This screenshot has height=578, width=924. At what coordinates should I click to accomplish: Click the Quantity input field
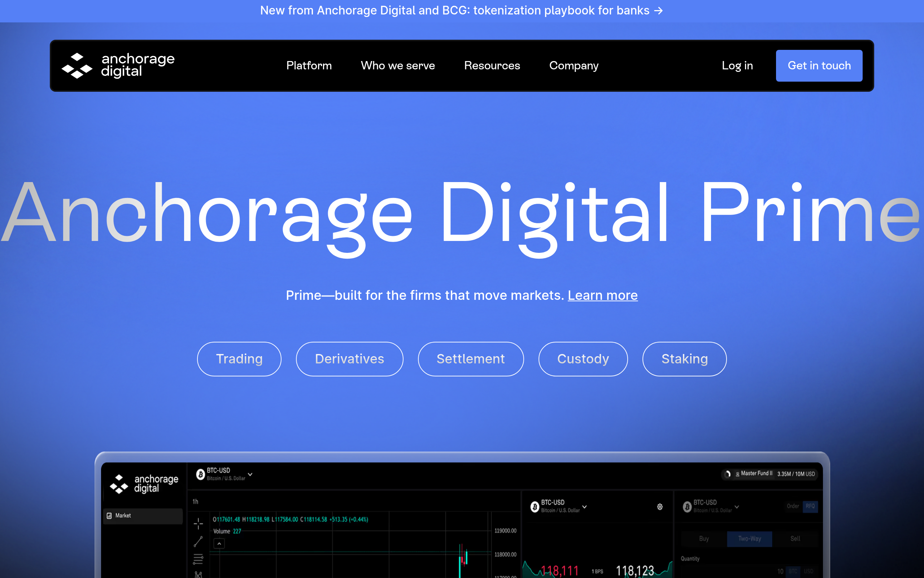tap(749, 571)
